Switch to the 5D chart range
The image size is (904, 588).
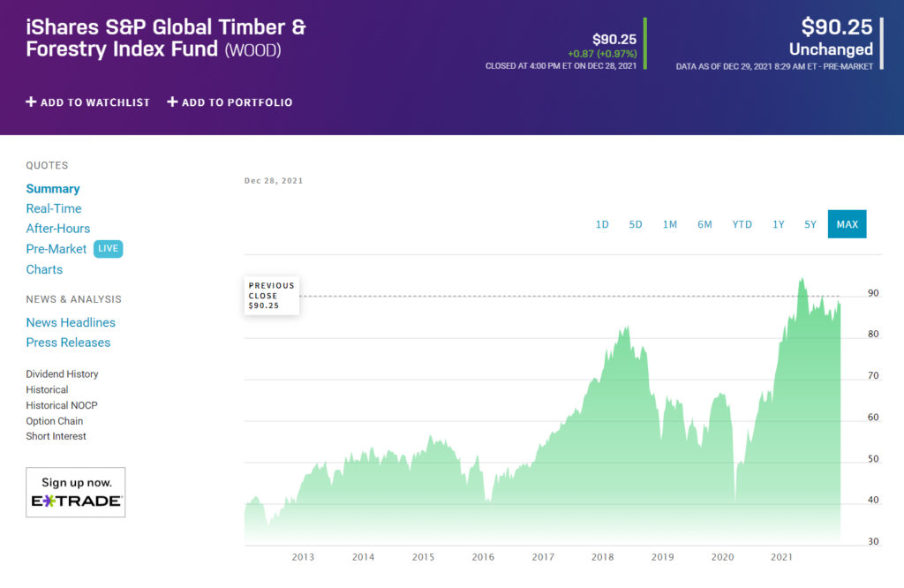(x=636, y=224)
